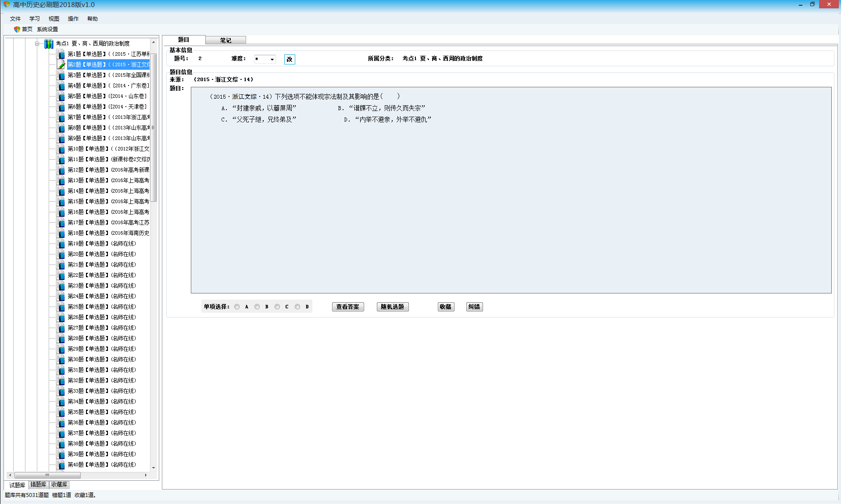This screenshot has height=504, width=841.
Task: Click the shield icon next to 首页
Action: coord(17,29)
